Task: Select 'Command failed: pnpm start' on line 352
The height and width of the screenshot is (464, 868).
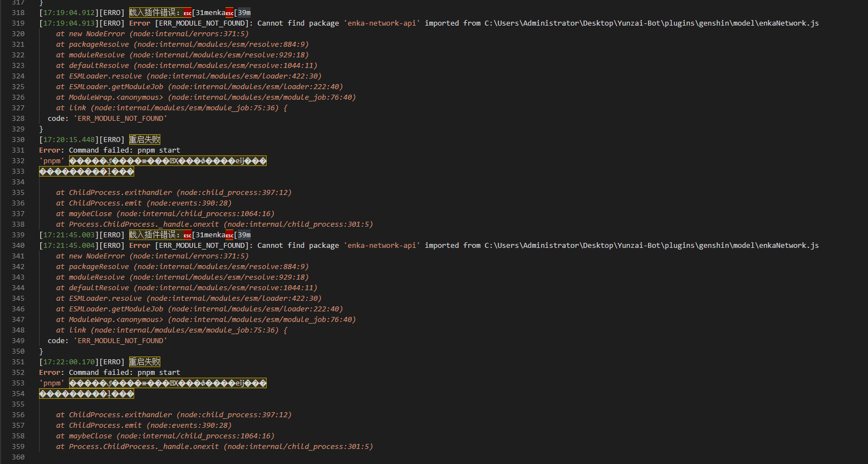Action: pos(125,372)
